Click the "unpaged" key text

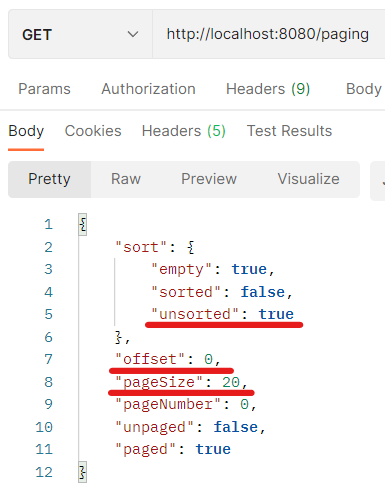[x=154, y=427]
